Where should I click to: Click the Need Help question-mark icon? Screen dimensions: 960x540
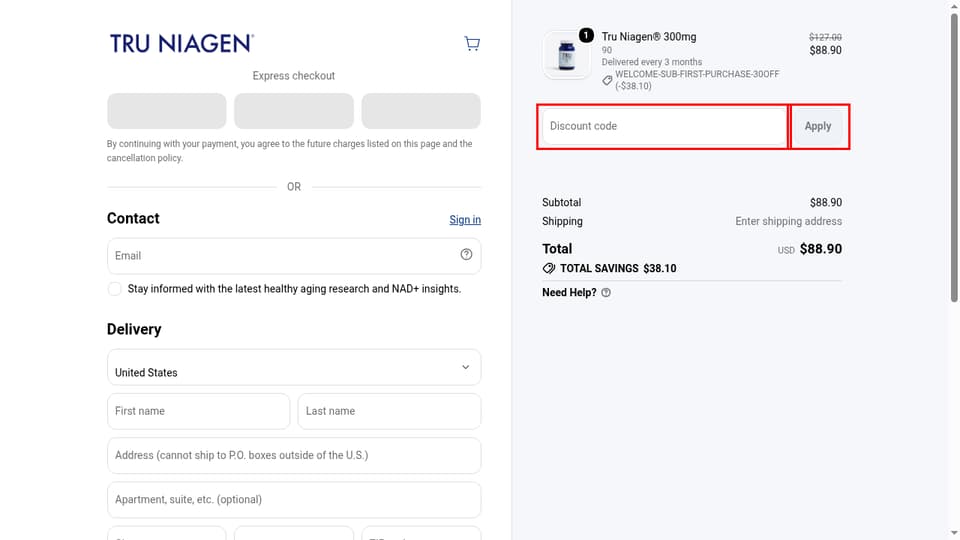(x=606, y=293)
